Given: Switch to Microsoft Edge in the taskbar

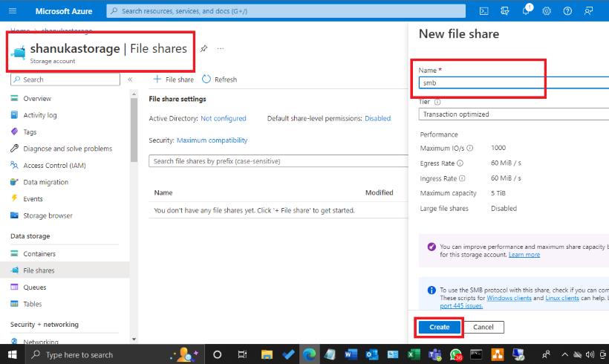Looking at the screenshot, I should (309, 354).
